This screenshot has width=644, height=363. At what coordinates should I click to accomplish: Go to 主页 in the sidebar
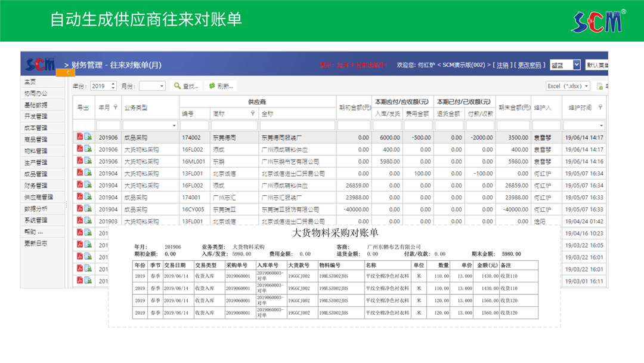point(30,82)
